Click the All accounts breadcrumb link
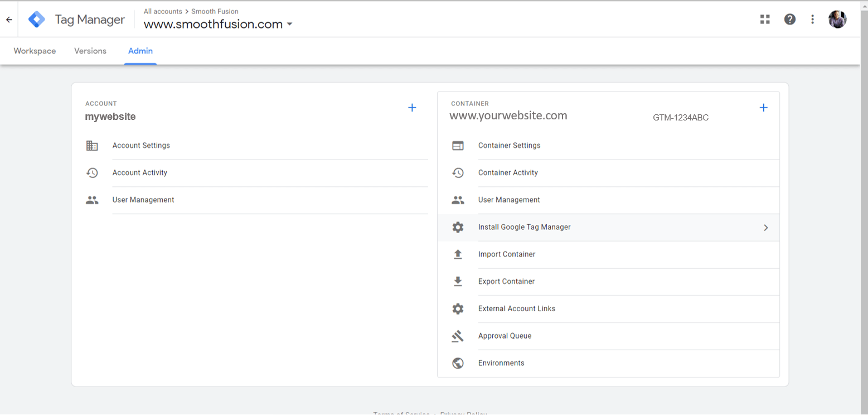 click(x=163, y=11)
